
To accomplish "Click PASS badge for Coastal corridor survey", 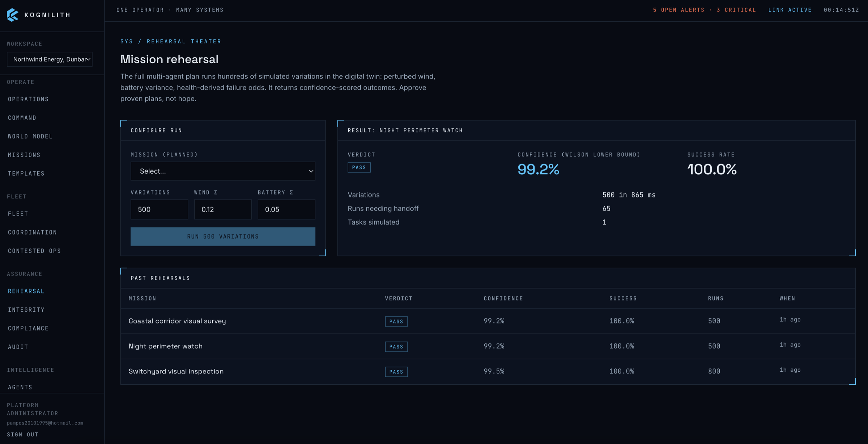I will click(396, 321).
